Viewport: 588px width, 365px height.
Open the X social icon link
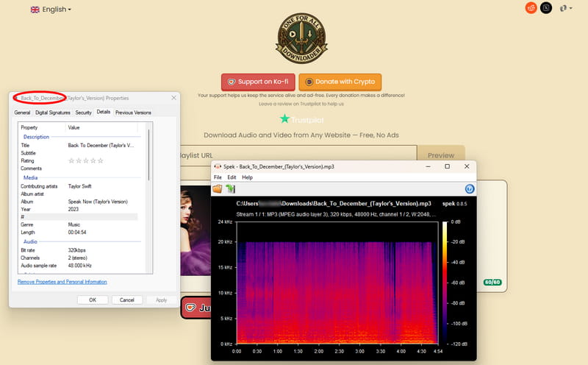coord(546,8)
